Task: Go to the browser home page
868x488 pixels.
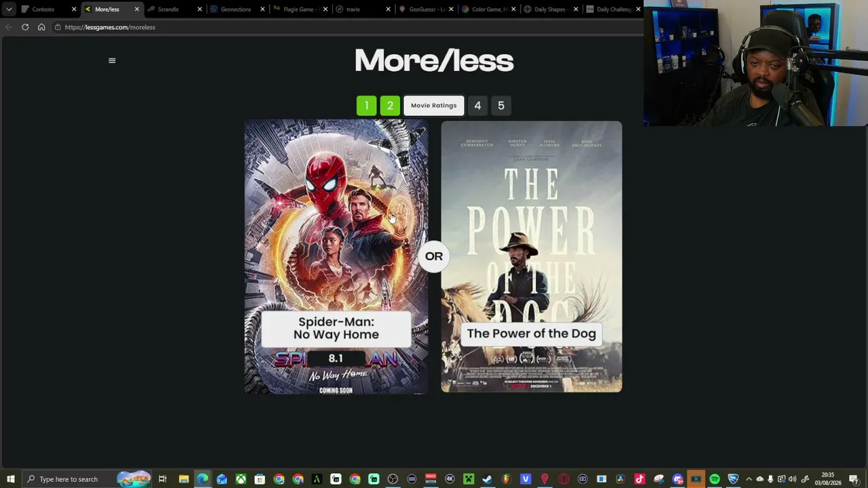Action: coord(41,27)
